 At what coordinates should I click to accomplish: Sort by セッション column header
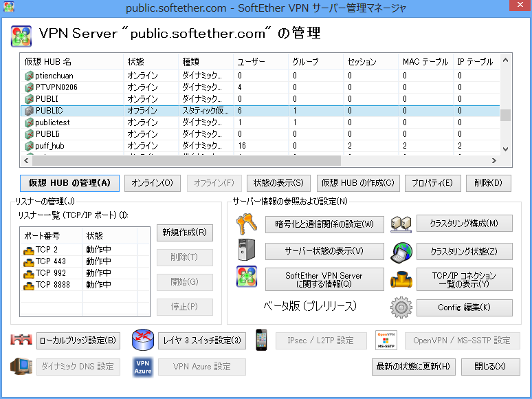tap(370, 62)
